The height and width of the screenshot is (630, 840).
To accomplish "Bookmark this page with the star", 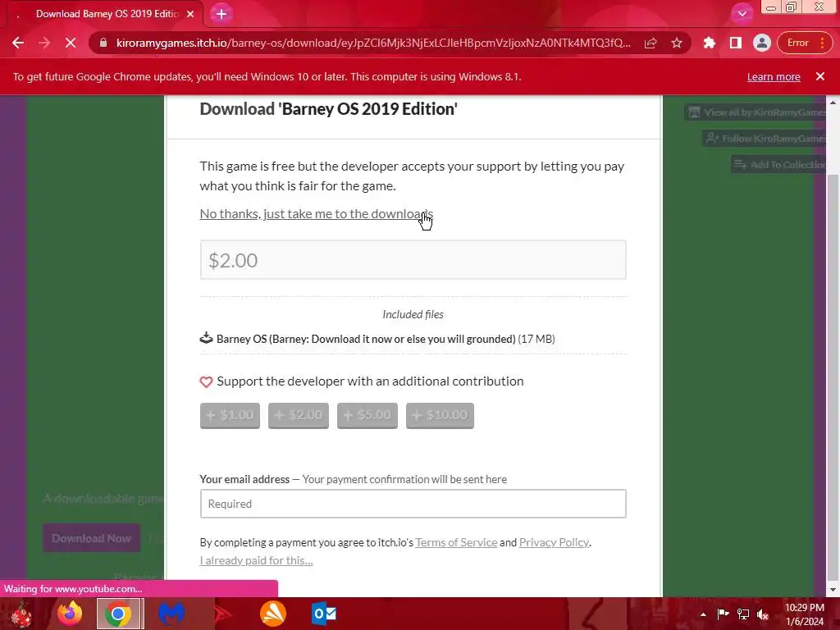I will (x=677, y=43).
